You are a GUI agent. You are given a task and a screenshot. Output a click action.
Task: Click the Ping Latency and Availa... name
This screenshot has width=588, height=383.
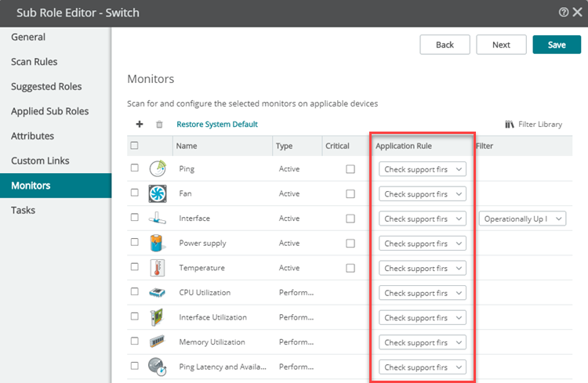click(x=223, y=367)
